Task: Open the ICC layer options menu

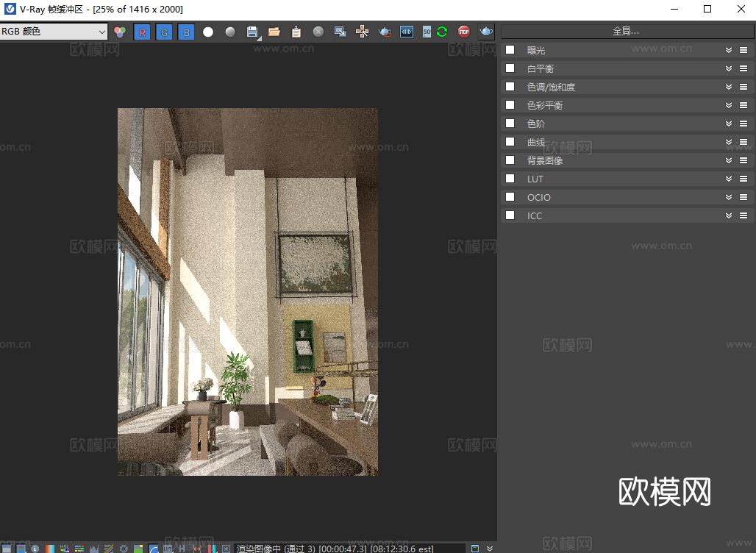Action: (743, 215)
